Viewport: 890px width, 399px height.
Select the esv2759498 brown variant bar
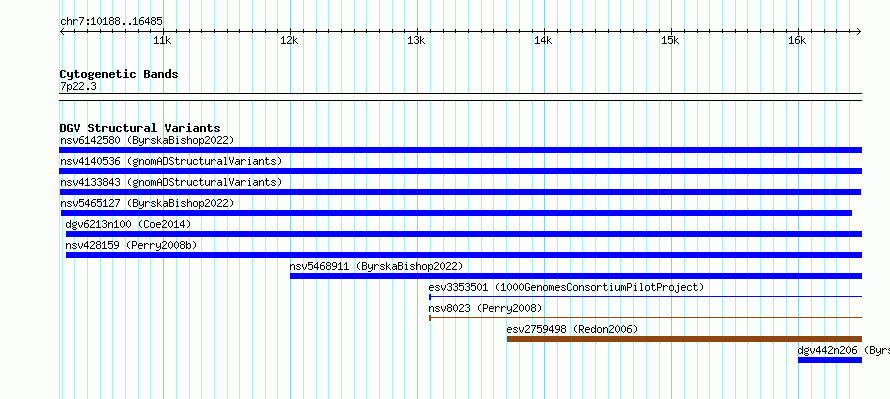point(684,339)
